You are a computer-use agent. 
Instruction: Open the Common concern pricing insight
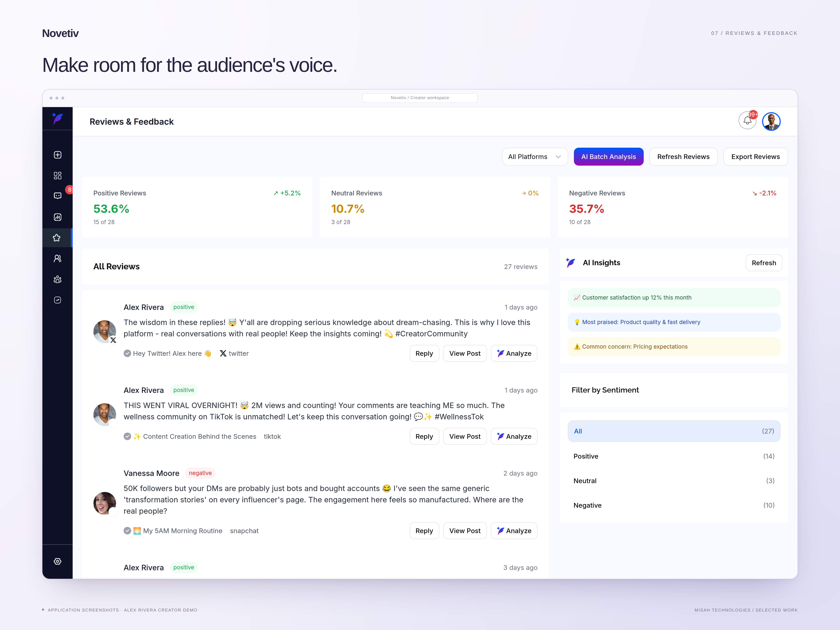click(674, 346)
